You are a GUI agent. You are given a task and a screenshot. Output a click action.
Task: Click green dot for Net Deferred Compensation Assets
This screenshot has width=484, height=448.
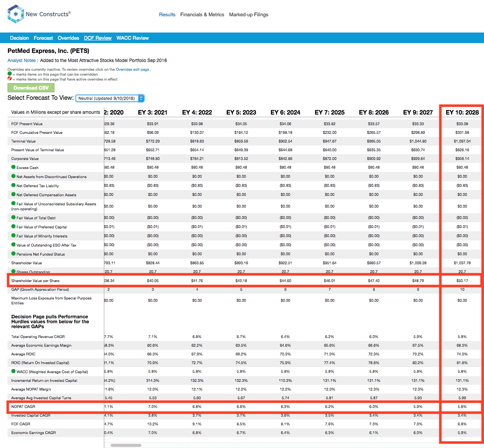click(x=13, y=194)
